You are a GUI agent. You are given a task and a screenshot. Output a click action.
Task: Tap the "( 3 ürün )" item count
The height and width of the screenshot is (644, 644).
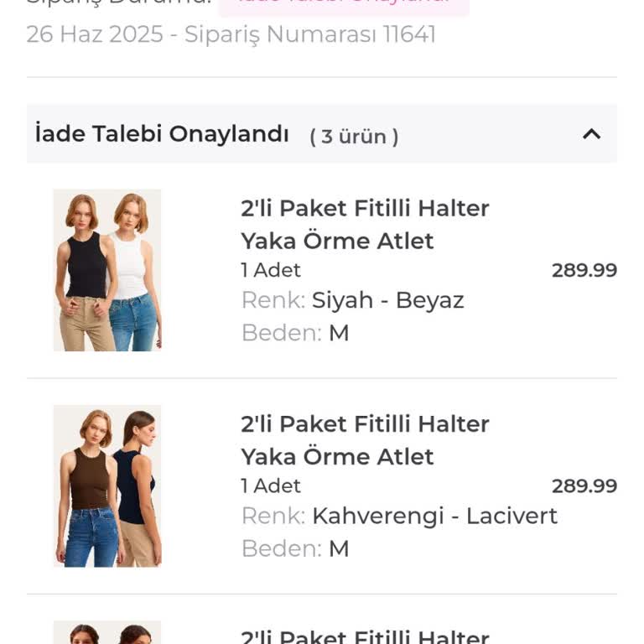pyautogui.click(x=354, y=137)
